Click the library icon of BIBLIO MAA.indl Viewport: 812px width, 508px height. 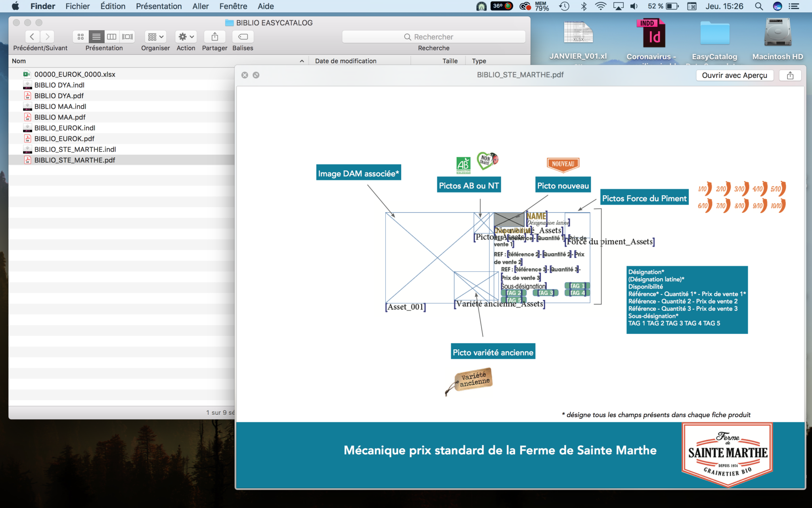click(x=27, y=106)
